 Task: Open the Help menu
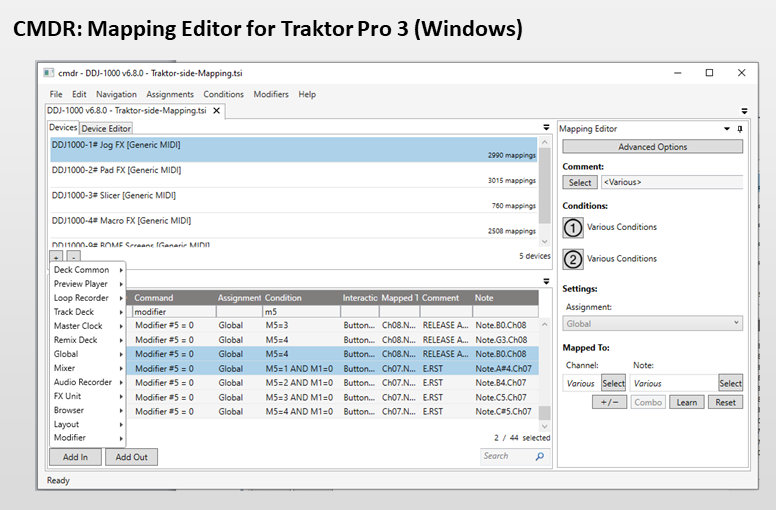pyautogui.click(x=307, y=94)
